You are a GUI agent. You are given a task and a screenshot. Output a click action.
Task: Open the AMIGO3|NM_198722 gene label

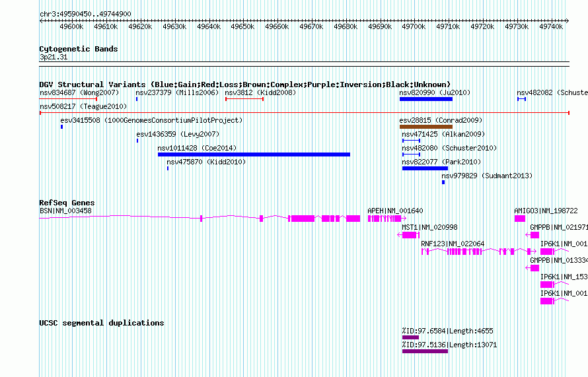[x=546, y=211]
